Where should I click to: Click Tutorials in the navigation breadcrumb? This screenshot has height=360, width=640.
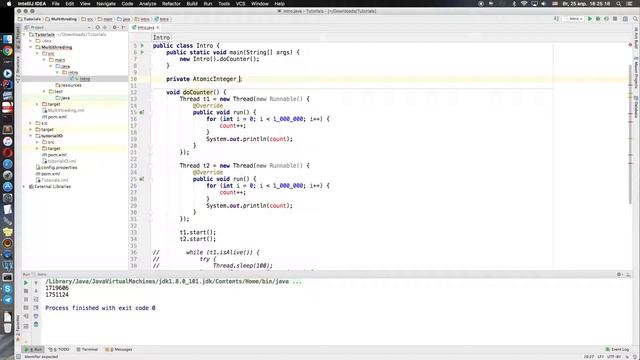click(x=29, y=19)
